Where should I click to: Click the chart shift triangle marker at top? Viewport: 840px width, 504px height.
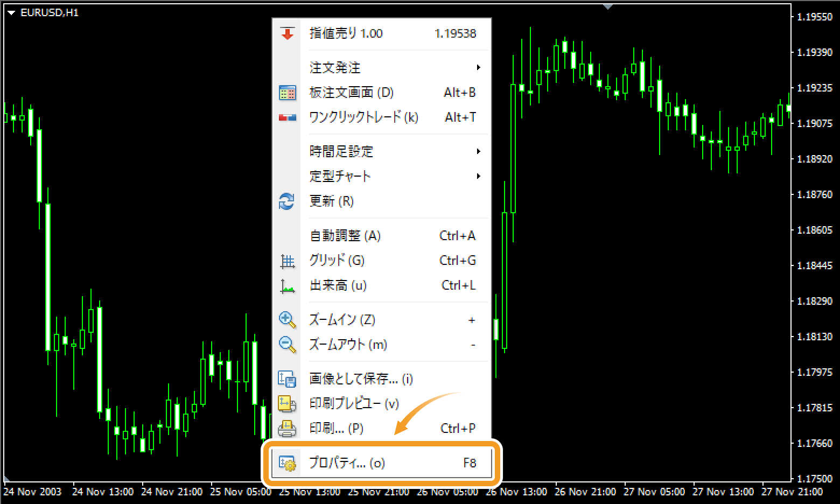point(608,6)
